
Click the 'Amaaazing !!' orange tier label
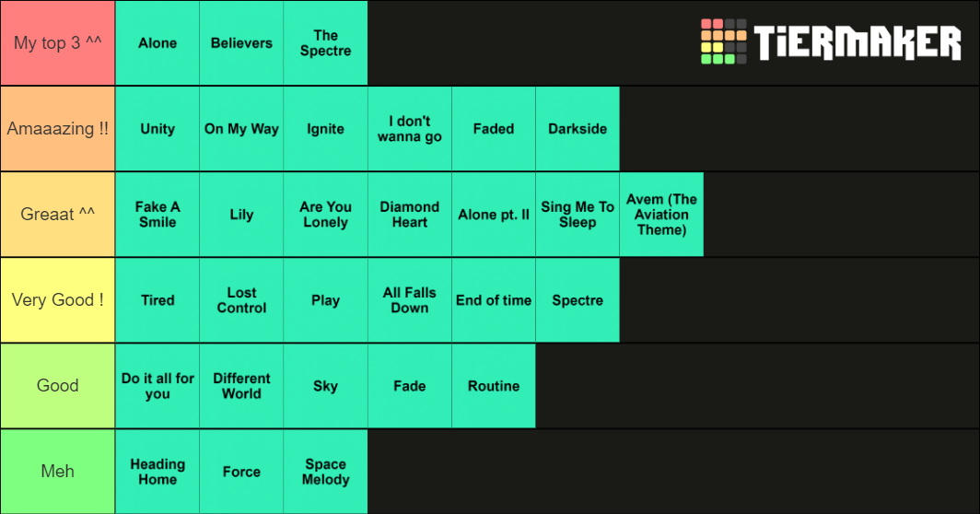57,129
